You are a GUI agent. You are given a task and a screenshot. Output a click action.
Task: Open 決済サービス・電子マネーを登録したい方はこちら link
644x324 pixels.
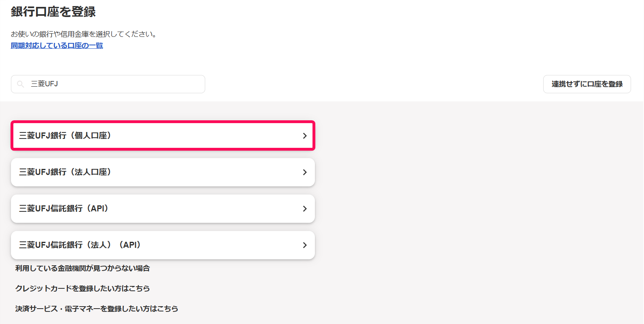(x=97, y=309)
